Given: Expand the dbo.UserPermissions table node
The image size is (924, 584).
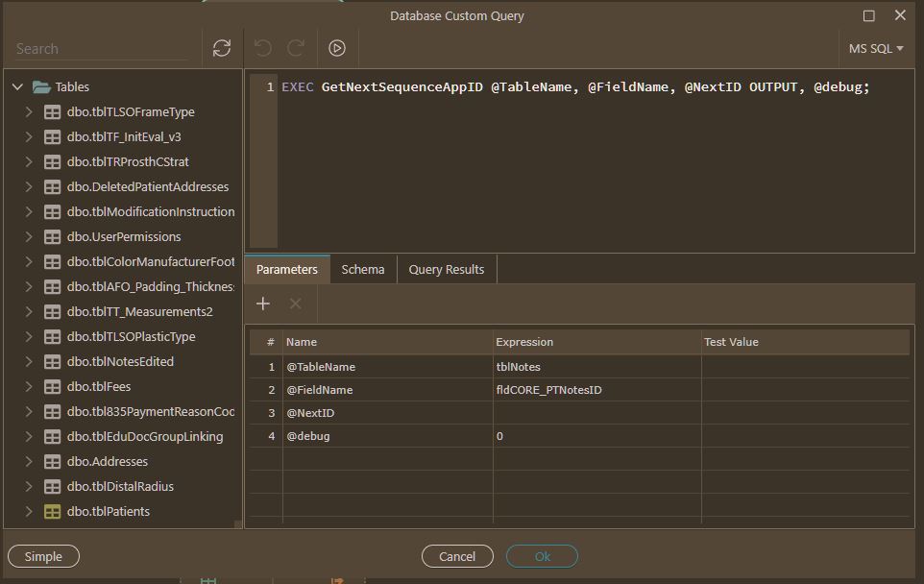Looking at the screenshot, I should click(x=28, y=237).
